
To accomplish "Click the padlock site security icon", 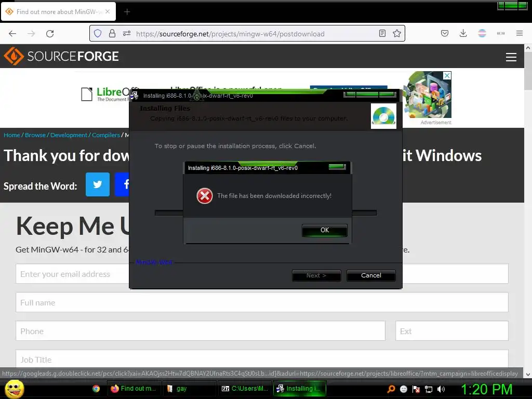I will tap(112, 33).
